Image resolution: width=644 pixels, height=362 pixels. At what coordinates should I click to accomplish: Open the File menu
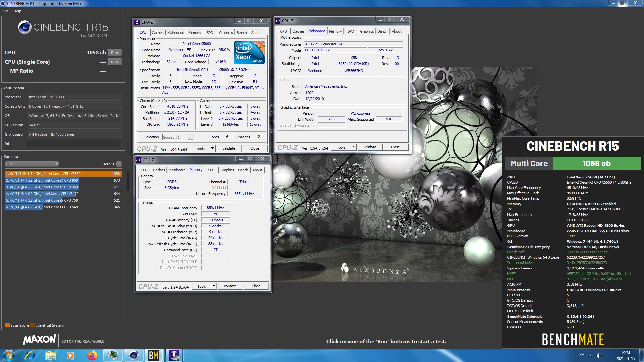(6, 11)
